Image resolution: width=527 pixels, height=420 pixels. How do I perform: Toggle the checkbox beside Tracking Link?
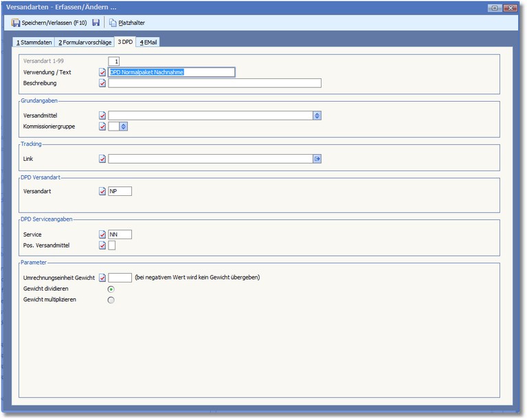pyautogui.click(x=103, y=159)
